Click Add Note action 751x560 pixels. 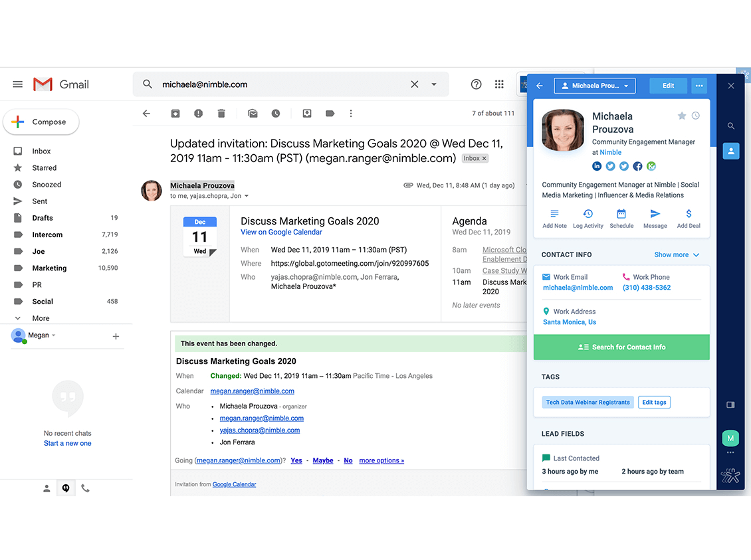tap(555, 219)
